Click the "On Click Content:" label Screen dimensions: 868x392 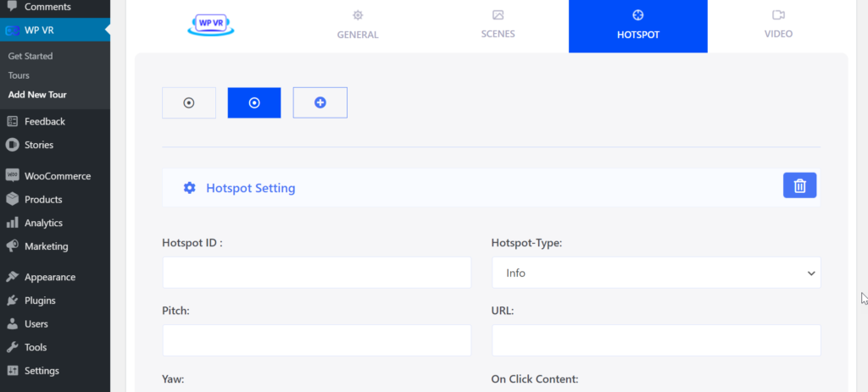point(535,379)
